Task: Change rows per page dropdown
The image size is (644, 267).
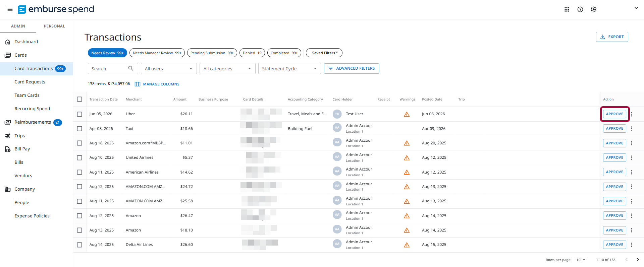Action: point(581,260)
